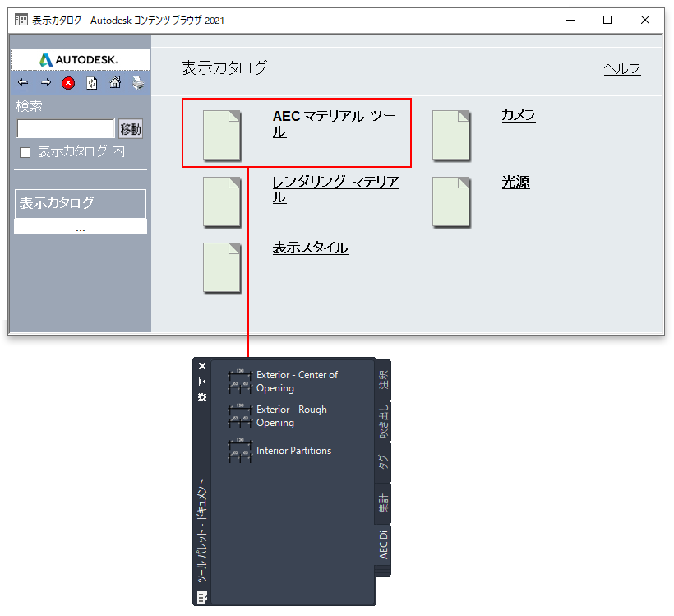674x616 pixels.
Task: Click the Forward arrow in the browser toolbar
Action: (x=45, y=82)
